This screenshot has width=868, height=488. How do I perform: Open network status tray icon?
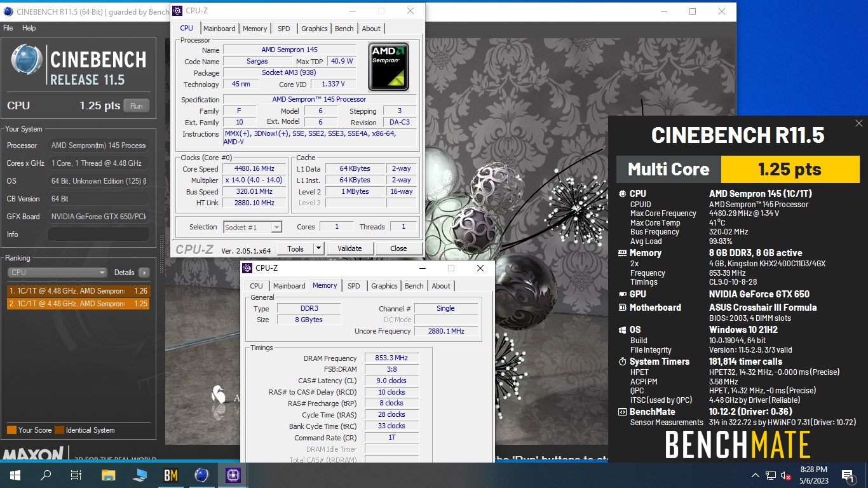click(771, 475)
